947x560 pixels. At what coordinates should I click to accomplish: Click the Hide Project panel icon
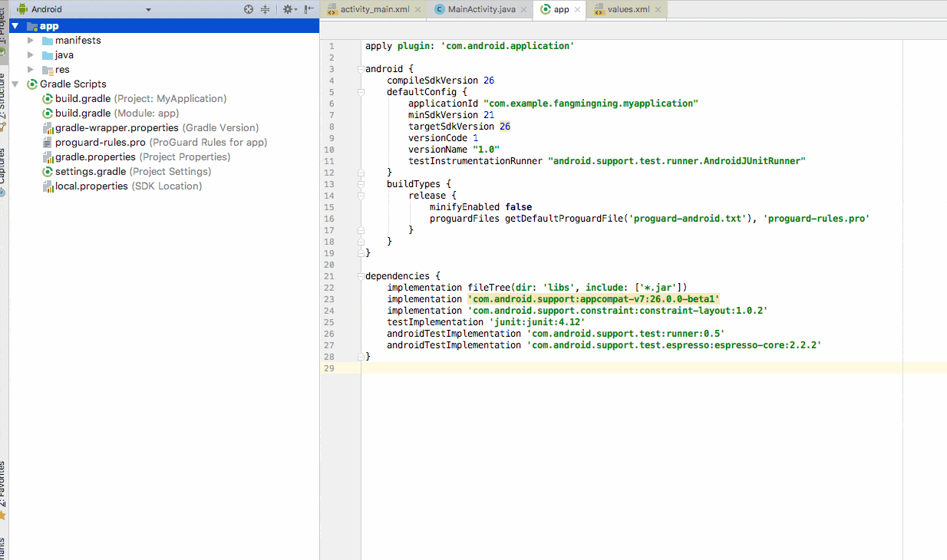309,9
